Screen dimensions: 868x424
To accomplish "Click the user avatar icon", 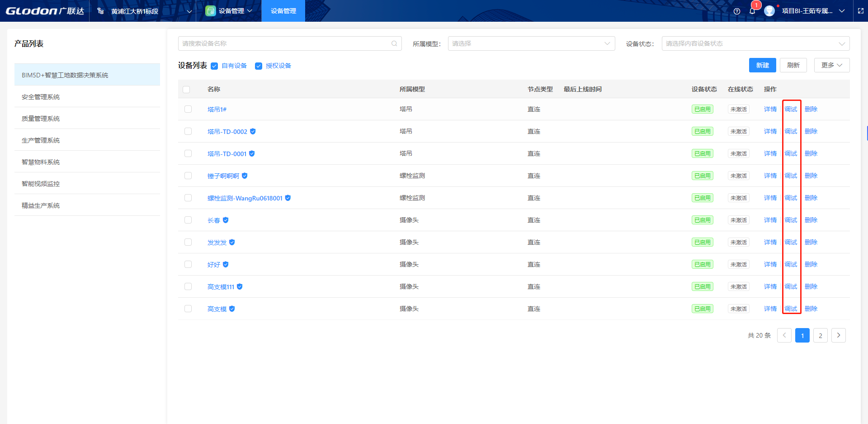I will pos(769,11).
